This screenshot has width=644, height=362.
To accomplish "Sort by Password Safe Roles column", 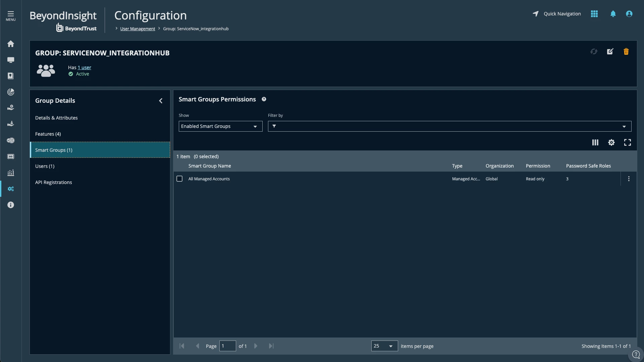I will (x=588, y=166).
